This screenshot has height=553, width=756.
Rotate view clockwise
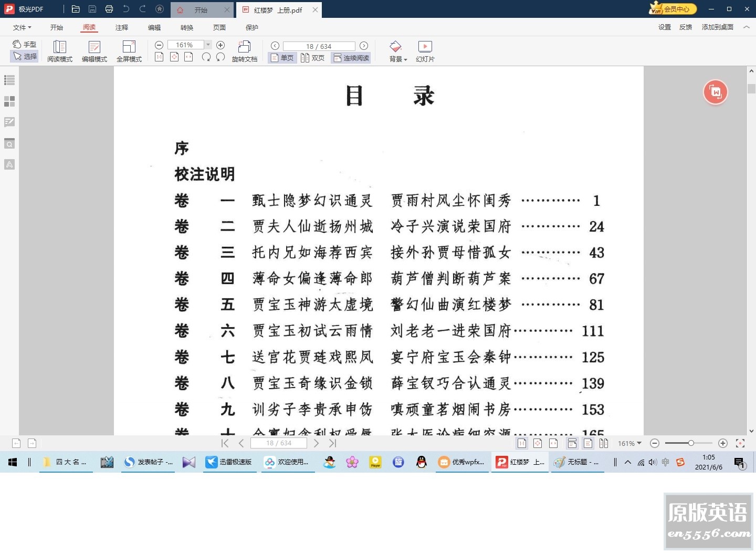(x=206, y=57)
